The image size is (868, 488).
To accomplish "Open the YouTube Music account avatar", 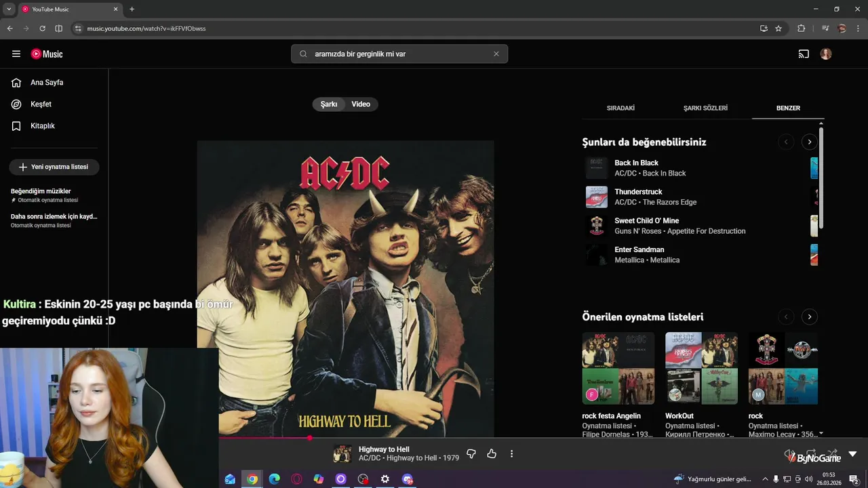I will pos(826,54).
